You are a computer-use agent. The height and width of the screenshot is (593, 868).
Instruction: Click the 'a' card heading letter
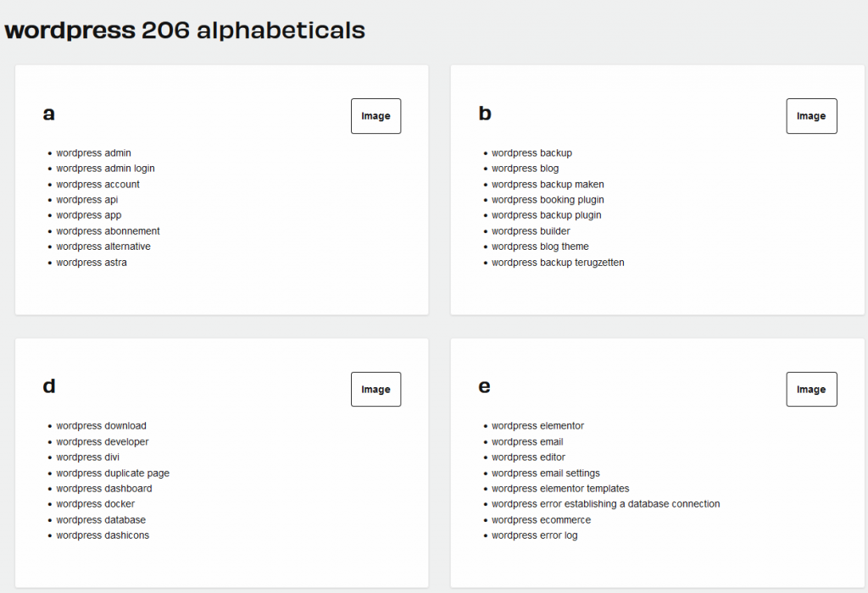pyautogui.click(x=49, y=114)
